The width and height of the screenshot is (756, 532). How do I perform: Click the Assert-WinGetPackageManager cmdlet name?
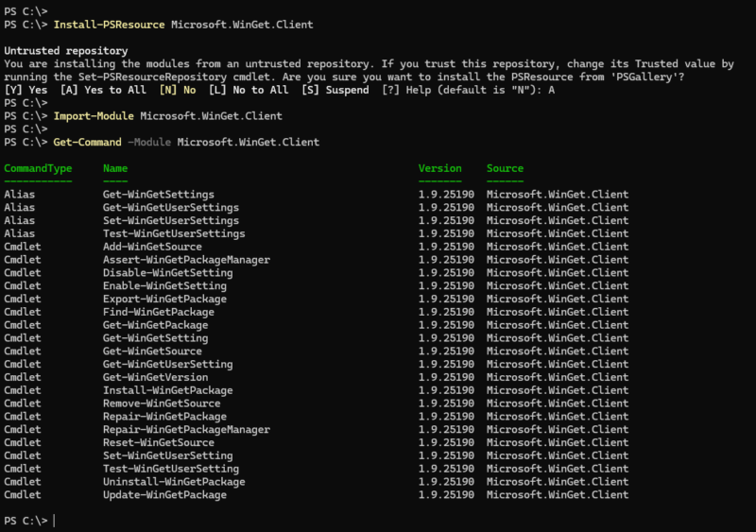point(186,260)
